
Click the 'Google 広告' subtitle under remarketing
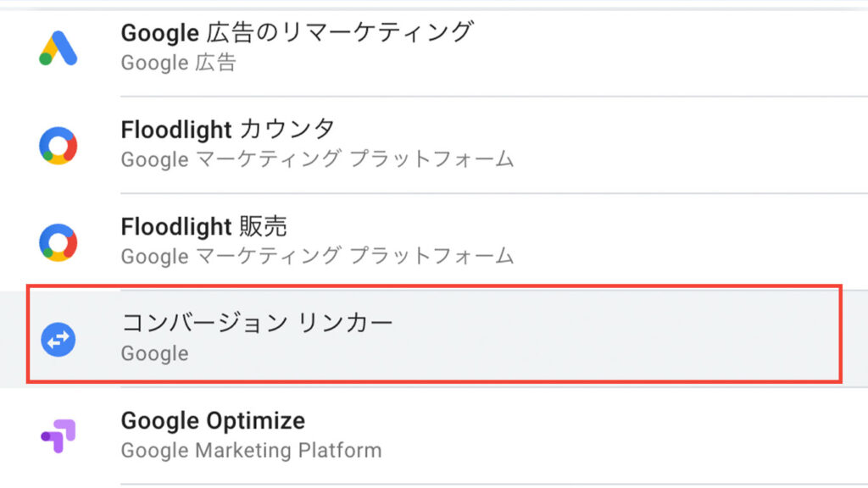179,63
